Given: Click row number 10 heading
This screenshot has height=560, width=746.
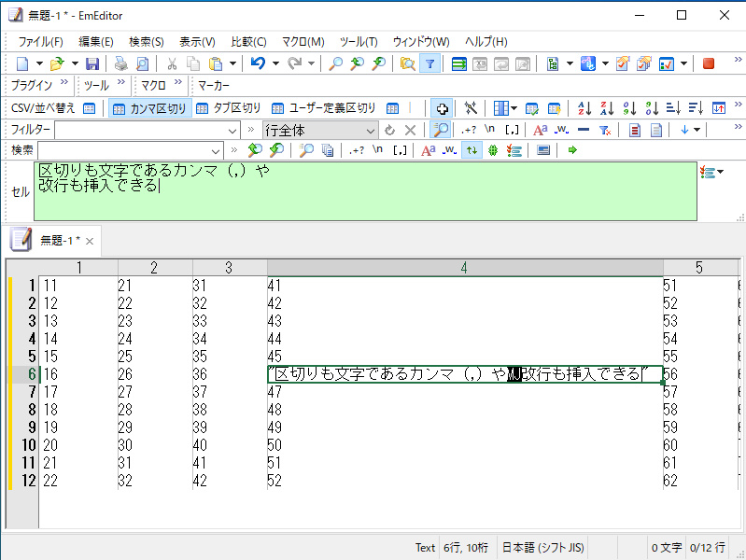Looking at the screenshot, I should [x=29, y=445].
